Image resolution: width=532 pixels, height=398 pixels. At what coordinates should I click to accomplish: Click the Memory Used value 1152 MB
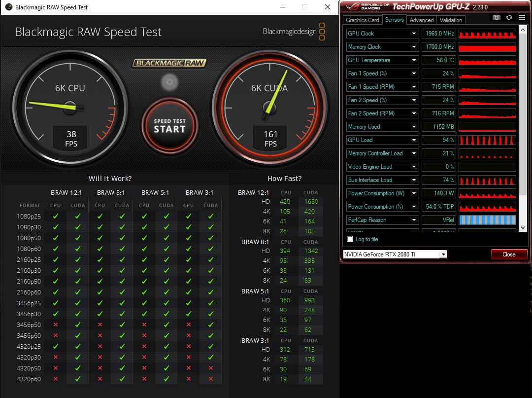(x=439, y=127)
